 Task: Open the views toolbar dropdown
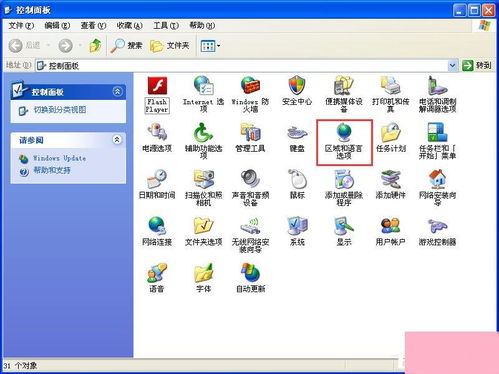click(210, 46)
